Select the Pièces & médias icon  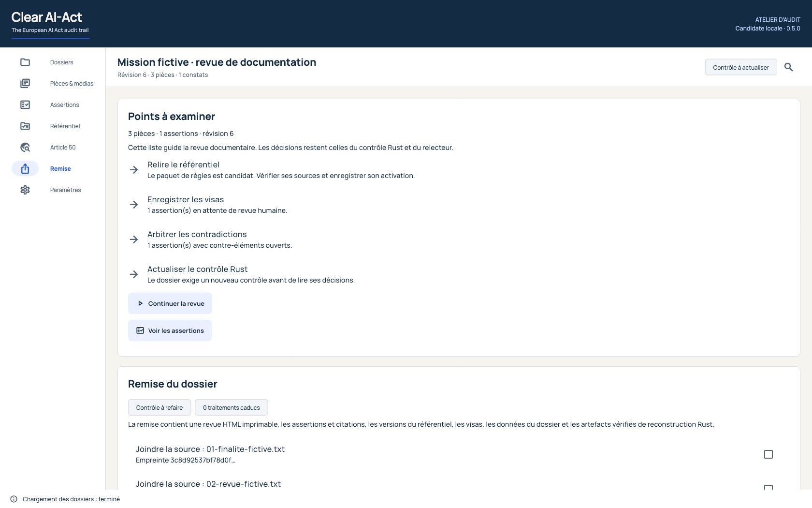click(25, 83)
